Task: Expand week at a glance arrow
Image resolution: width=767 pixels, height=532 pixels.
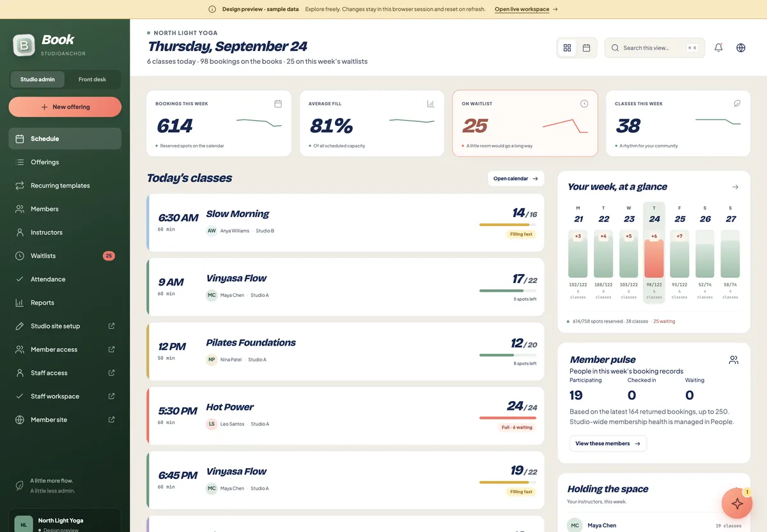Action: tap(735, 187)
